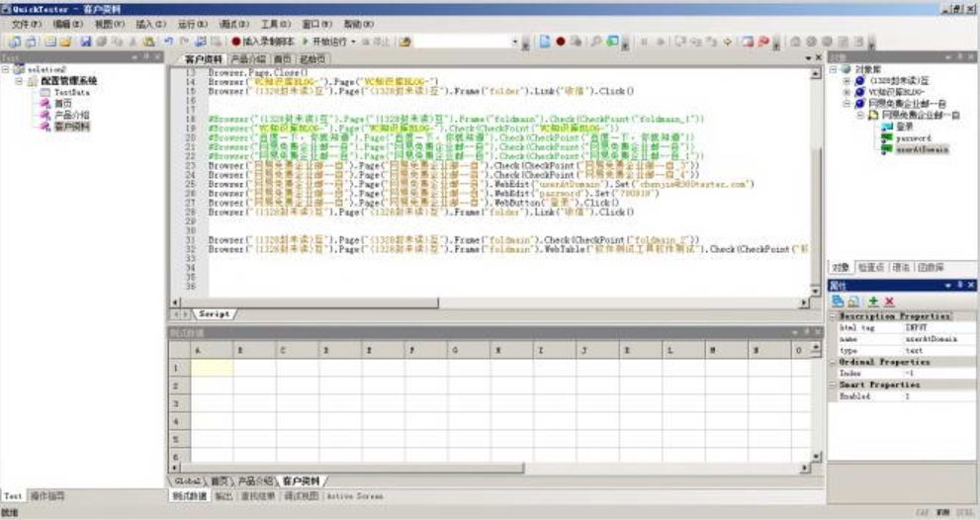Open the 工具 menu

pos(275,23)
